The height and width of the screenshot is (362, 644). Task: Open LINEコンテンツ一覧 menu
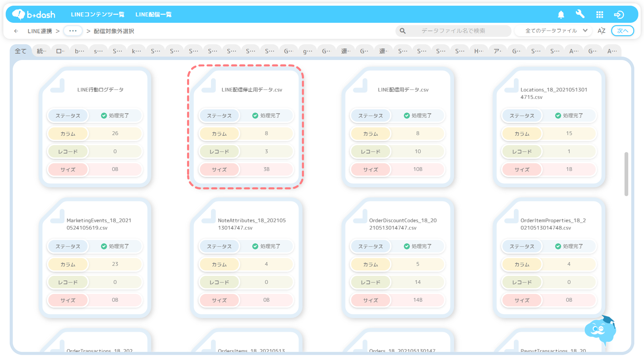(x=97, y=14)
